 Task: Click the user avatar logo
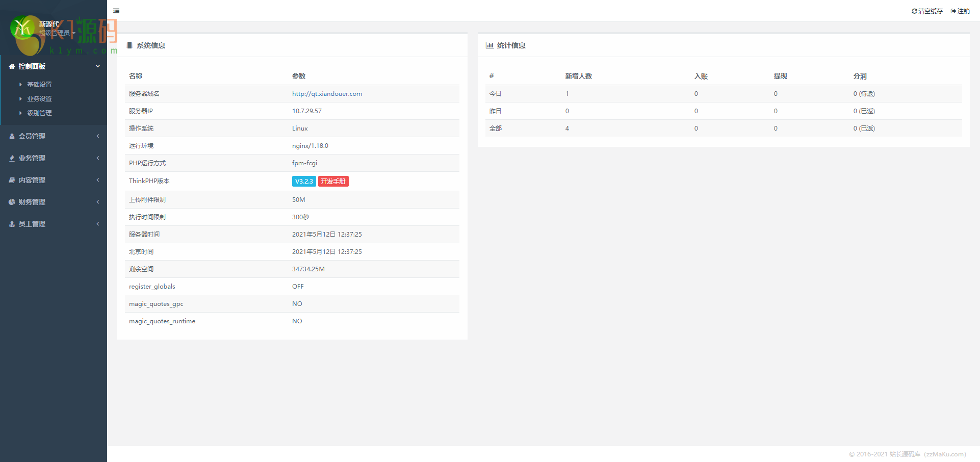[22, 28]
